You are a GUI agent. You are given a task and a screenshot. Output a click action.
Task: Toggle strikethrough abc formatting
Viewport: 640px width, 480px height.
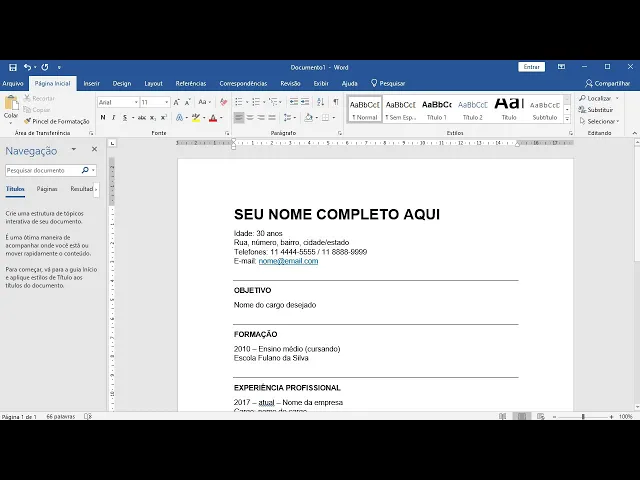[x=142, y=118]
